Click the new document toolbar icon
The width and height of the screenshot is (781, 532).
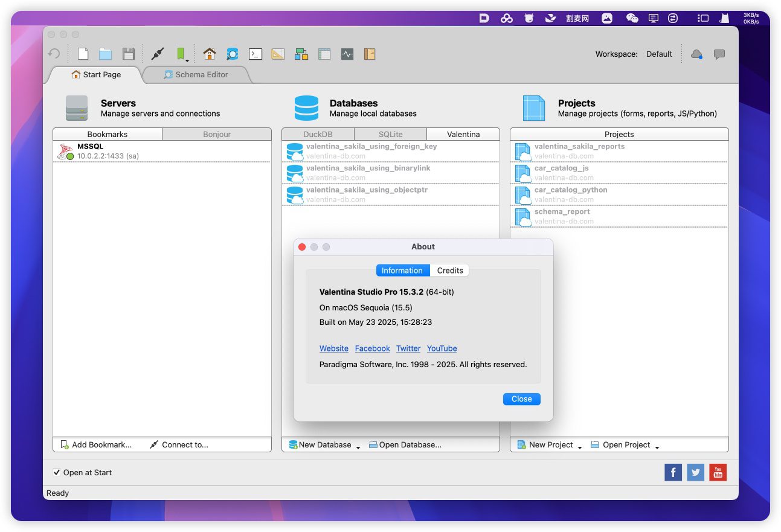click(83, 54)
